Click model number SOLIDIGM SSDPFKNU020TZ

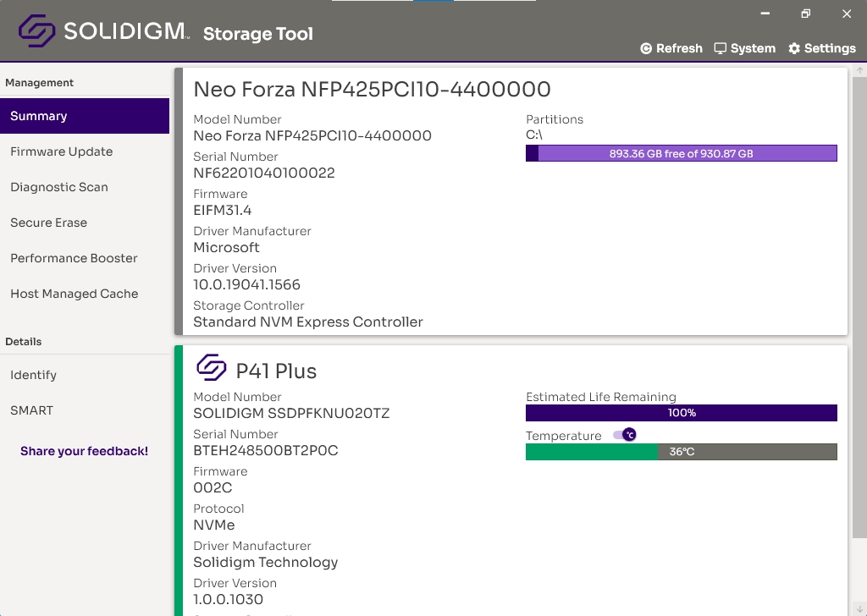click(291, 413)
